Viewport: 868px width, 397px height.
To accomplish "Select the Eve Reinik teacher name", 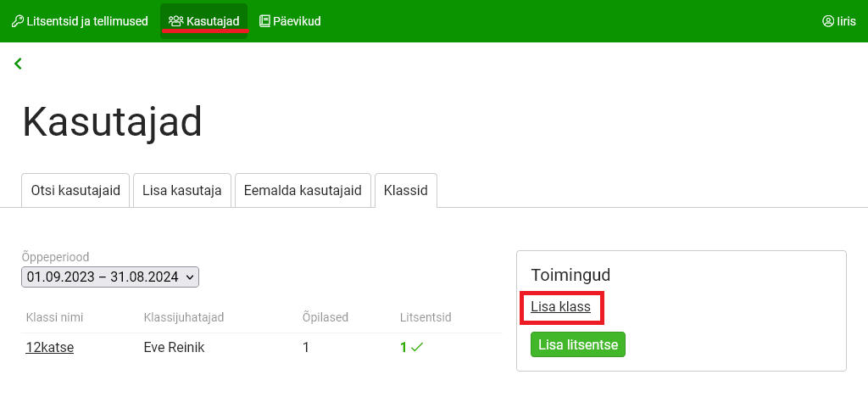I will 175,347.
